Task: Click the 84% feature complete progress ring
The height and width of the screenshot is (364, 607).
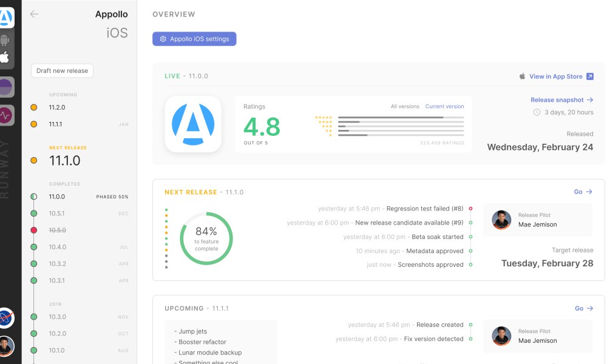Action: point(206,238)
